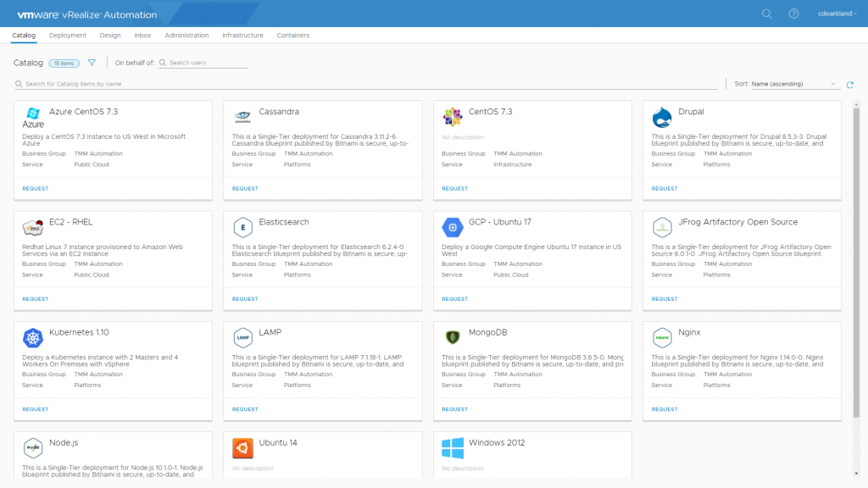The width and height of the screenshot is (868, 488).
Task: Request the Elasticsearch item
Action: pyautogui.click(x=245, y=299)
